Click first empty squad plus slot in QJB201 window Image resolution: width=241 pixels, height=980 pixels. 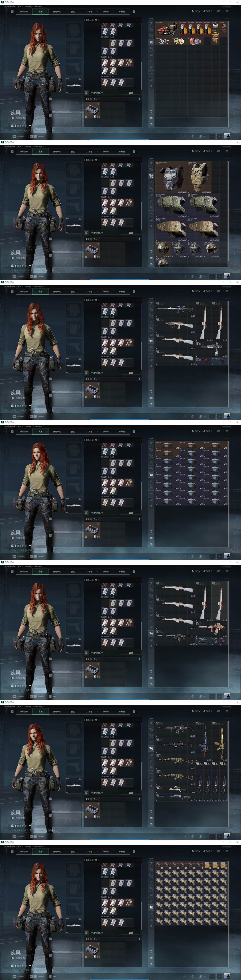pyautogui.click(x=212, y=836)
